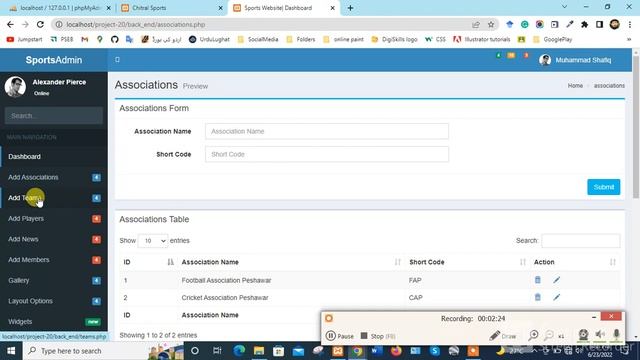Viewport: 640px width, 360px height.
Task: Delete the Football Association Peshawar row
Action: point(538,280)
